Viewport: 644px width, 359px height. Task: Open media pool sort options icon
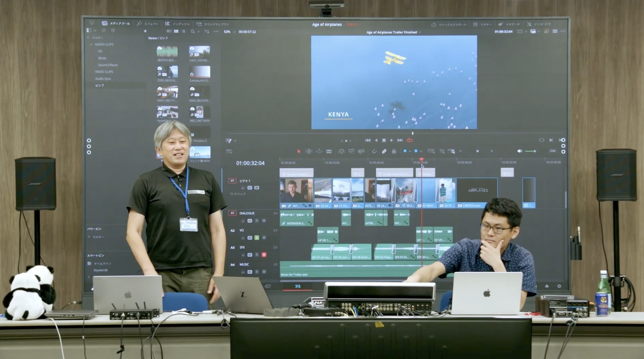[x=207, y=32]
